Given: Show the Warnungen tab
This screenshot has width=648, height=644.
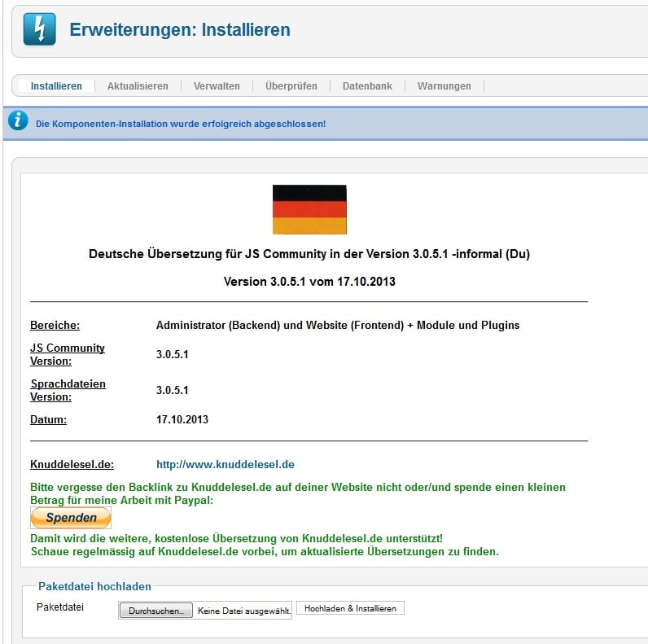Looking at the screenshot, I should coord(444,85).
